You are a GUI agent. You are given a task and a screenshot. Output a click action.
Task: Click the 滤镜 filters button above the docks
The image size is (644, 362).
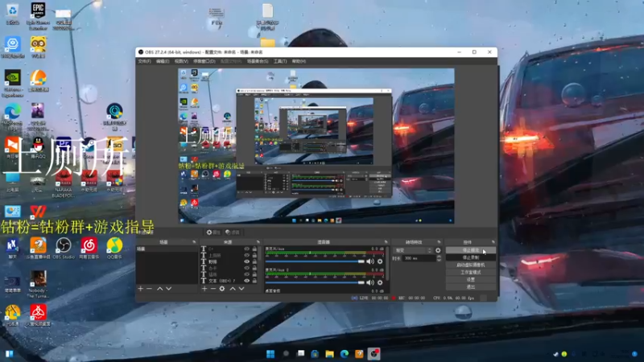coord(233,232)
